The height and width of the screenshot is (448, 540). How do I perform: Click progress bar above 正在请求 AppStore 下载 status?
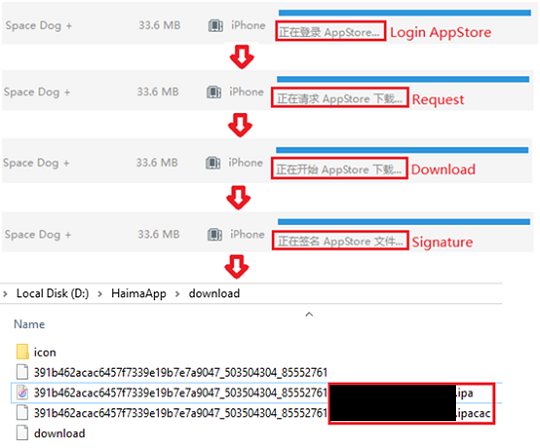403,80
